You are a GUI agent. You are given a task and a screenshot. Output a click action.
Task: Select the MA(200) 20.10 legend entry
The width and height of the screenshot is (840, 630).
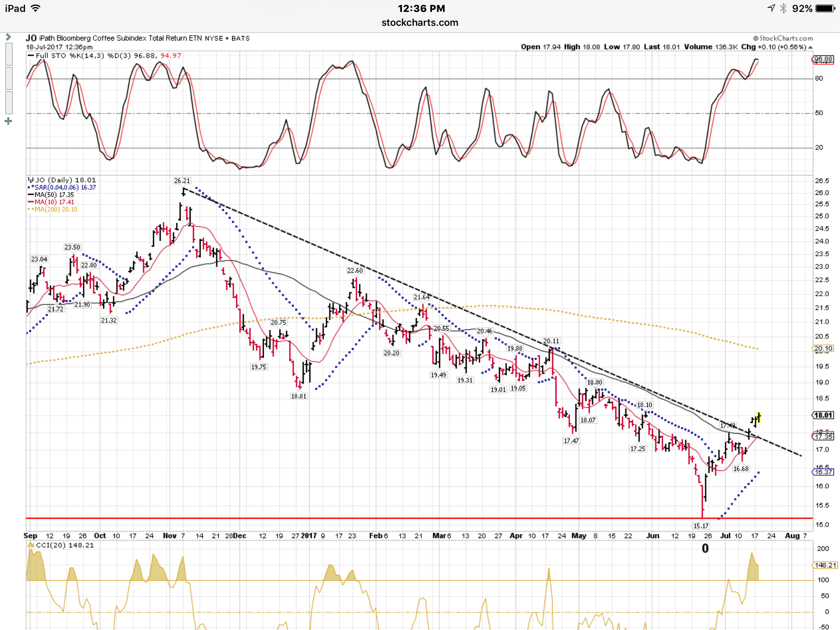(52, 210)
